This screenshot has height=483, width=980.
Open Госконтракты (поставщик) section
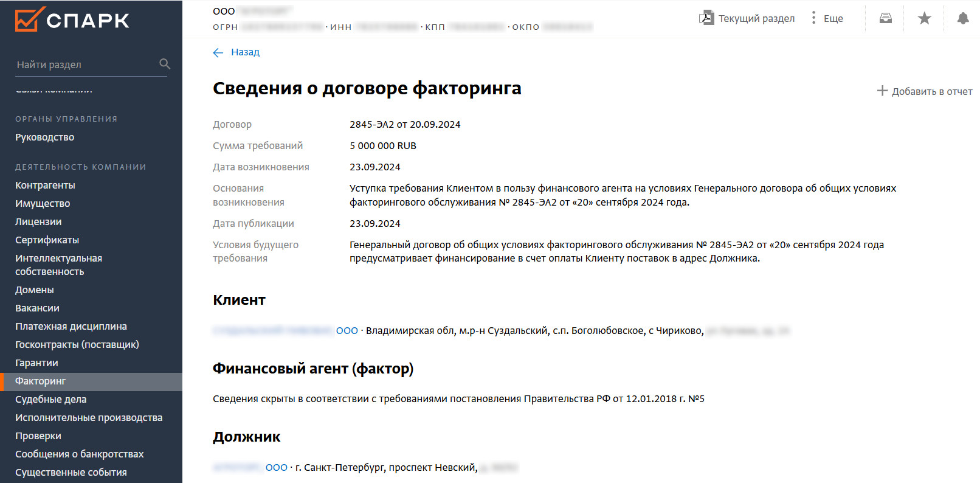[77, 345]
